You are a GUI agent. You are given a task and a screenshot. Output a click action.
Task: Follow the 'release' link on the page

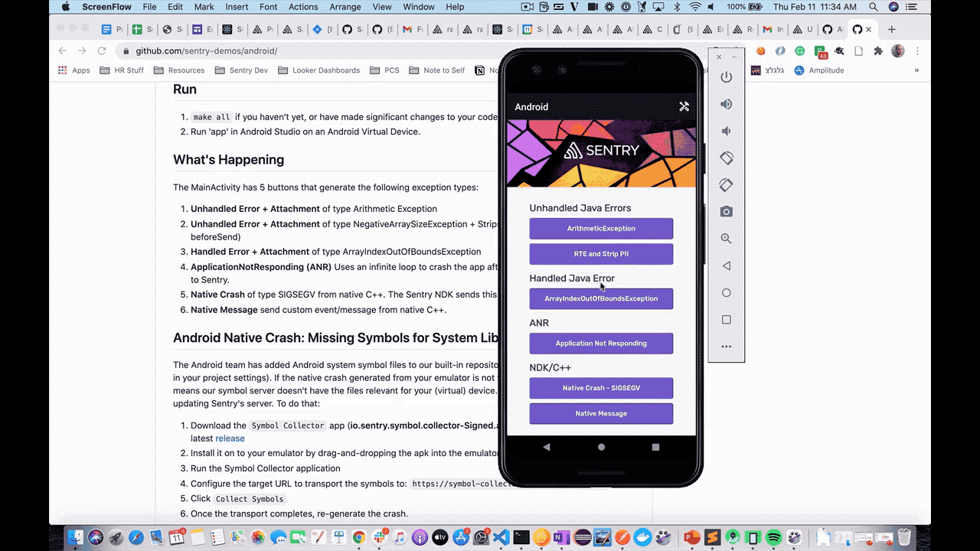230,439
